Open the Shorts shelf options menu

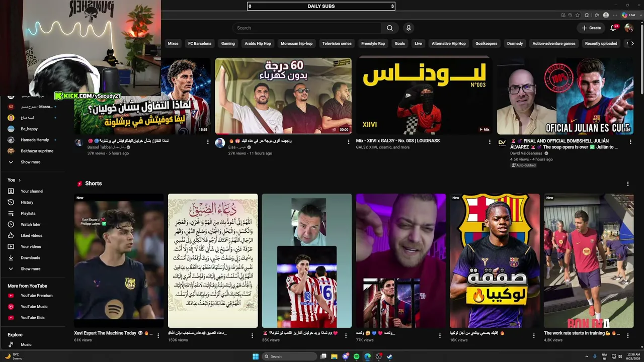click(x=627, y=184)
